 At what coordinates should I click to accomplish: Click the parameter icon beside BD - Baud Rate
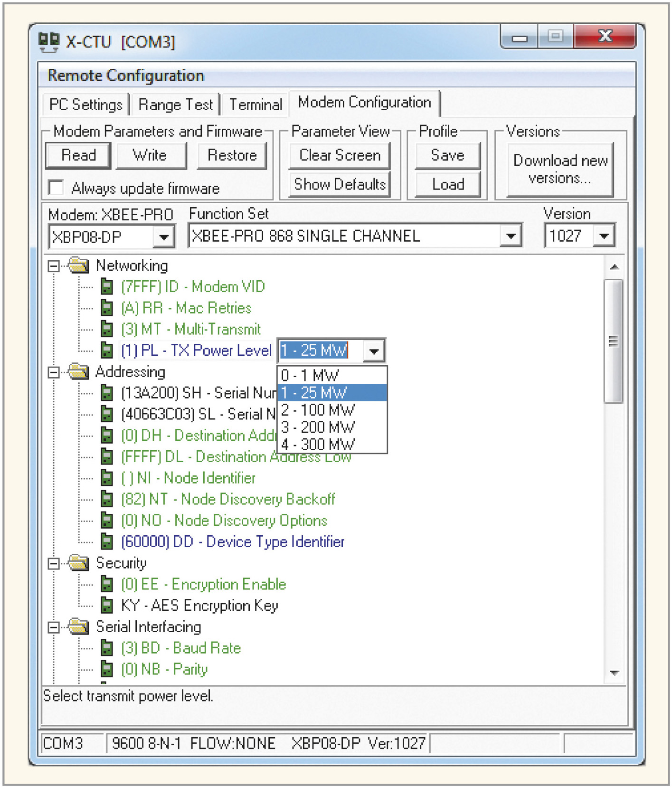pyautogui.click(x=107, y=648)
